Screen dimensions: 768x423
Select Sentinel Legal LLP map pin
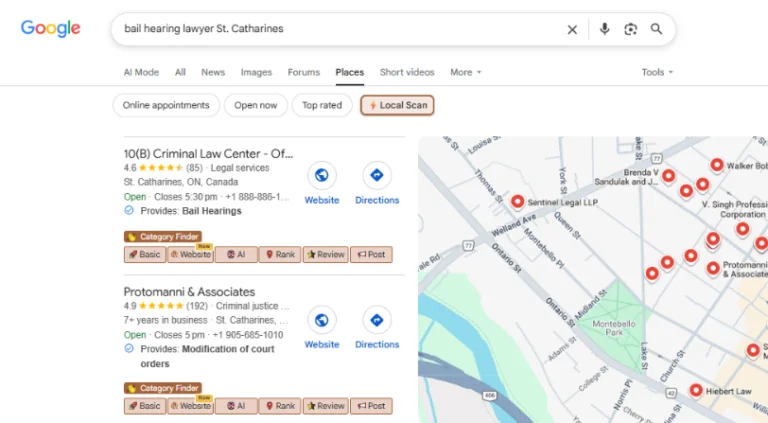(x=518, y=201)
